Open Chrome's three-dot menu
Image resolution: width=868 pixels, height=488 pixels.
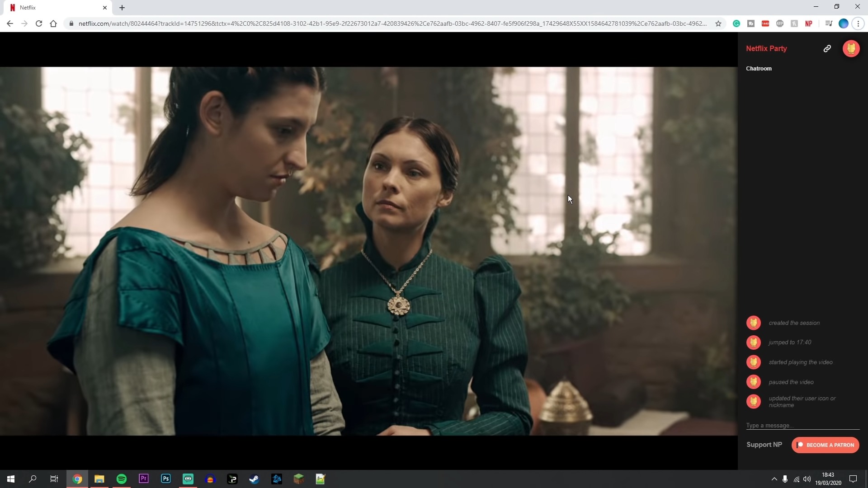pos(858,23)
